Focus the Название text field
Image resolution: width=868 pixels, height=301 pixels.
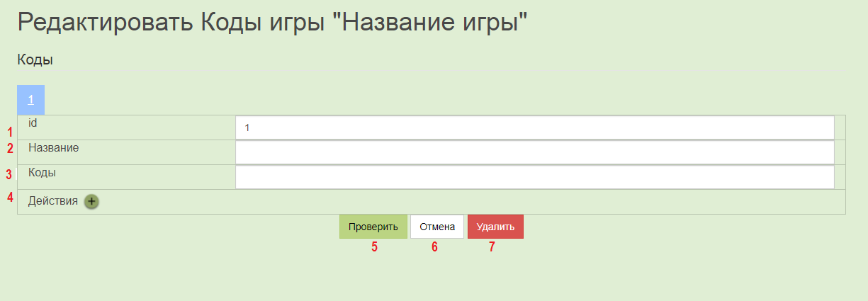coord(535,152)
